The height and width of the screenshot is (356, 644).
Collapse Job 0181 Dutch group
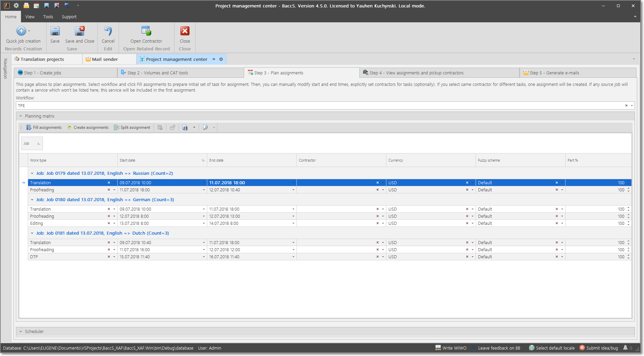point(32,233)
